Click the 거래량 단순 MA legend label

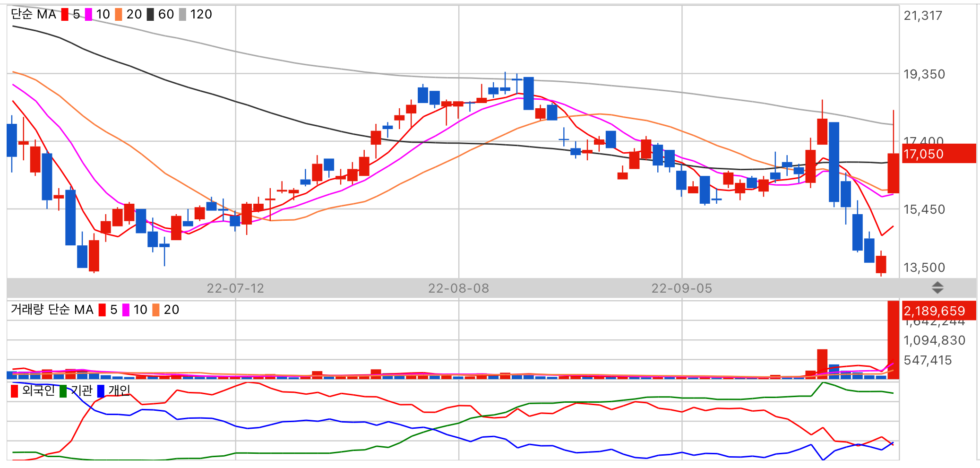52,310
